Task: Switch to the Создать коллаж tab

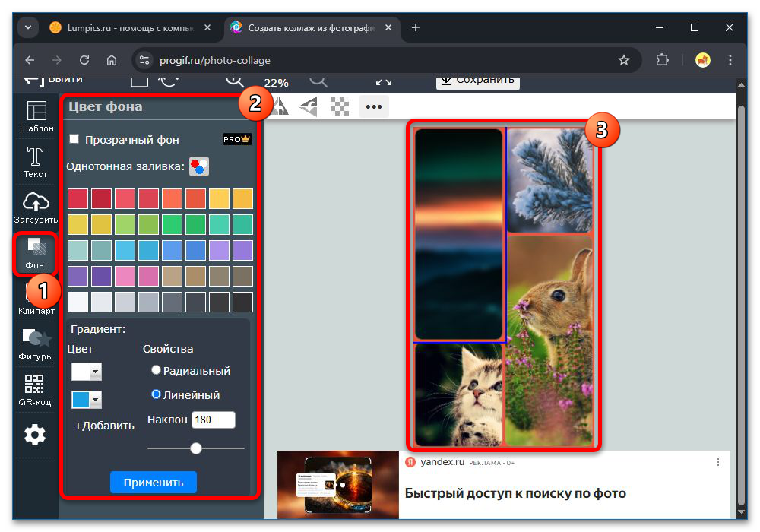Action: (304, 27)
